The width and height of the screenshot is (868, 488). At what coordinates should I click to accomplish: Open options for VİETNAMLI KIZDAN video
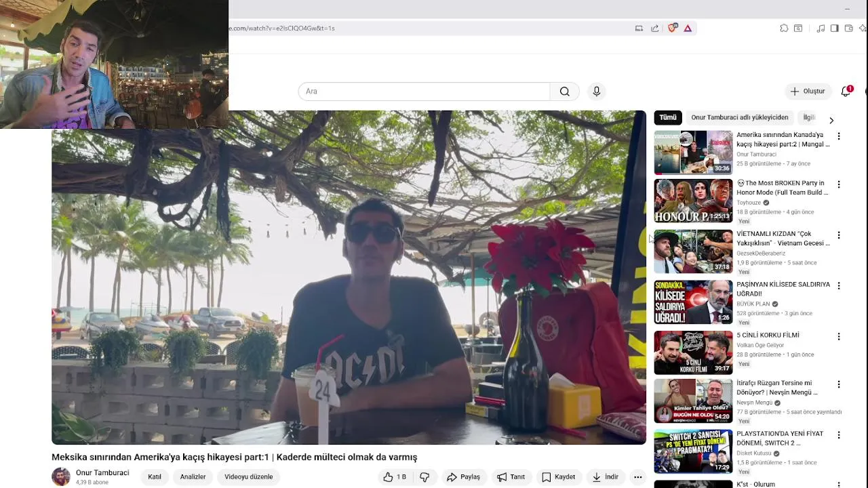click(x=839, y=235)
